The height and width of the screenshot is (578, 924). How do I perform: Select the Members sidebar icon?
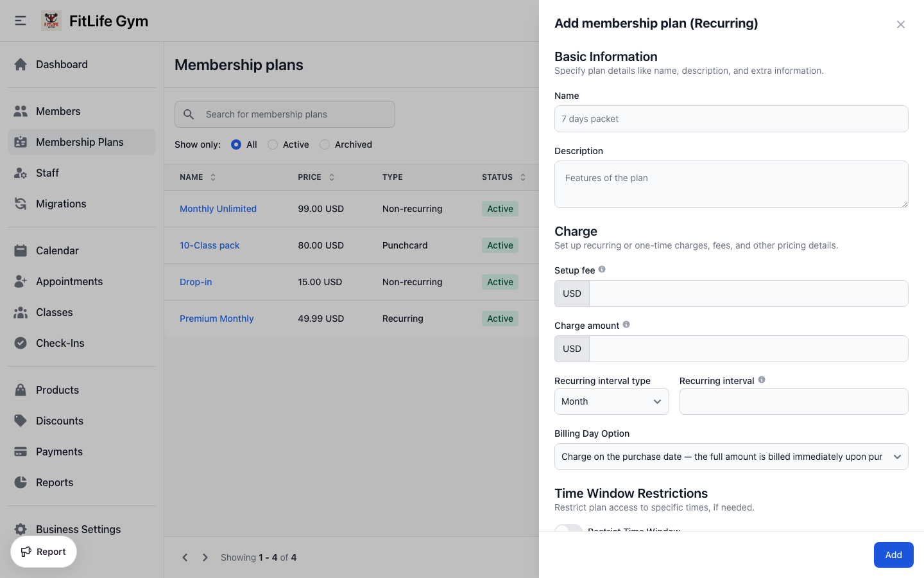(x=20, y=110)
